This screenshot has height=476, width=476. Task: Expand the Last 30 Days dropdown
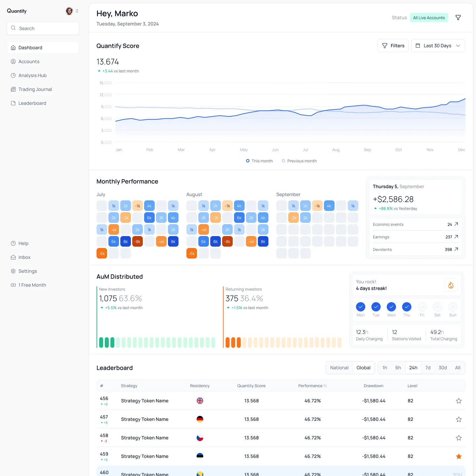coord(438,46)
